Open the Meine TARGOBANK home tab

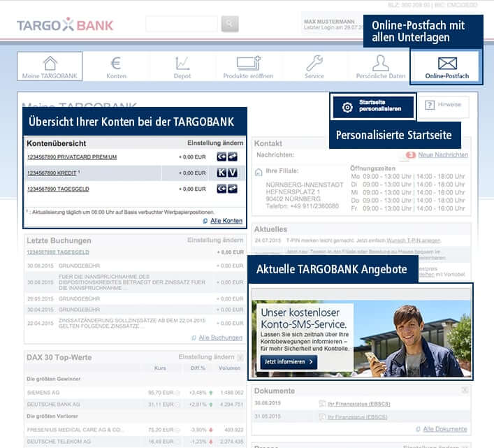(x=50, y=66)
